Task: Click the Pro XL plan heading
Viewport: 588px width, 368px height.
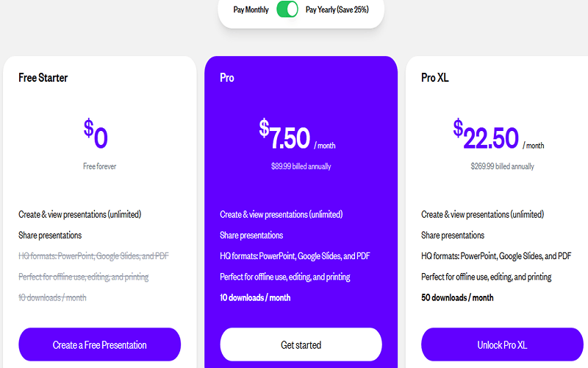Action: point(434,78)
